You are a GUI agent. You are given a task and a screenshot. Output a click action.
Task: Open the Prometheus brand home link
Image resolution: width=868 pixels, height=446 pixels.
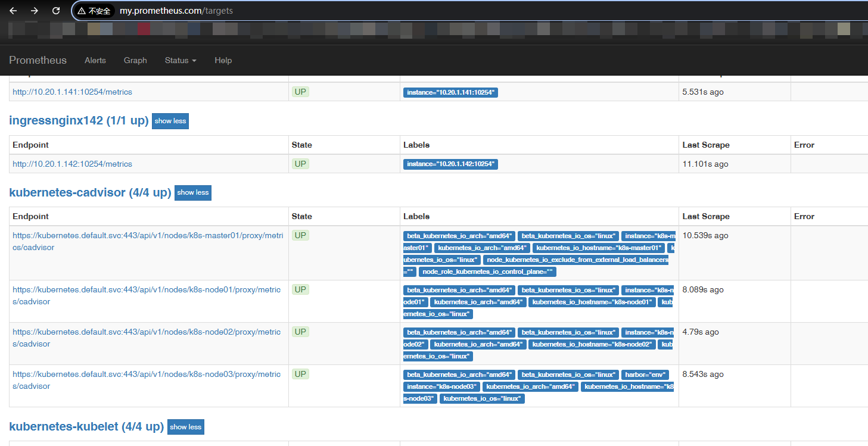click(38, 60)
